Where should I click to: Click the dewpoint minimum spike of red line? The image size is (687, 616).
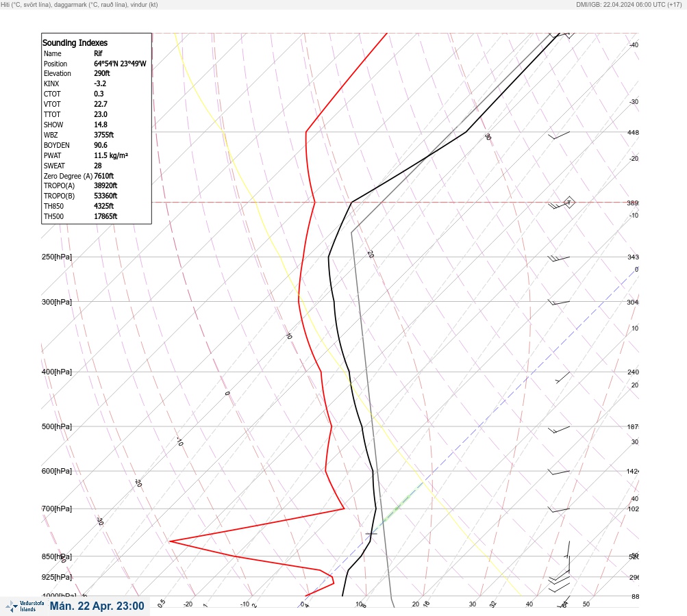(170, 541)
